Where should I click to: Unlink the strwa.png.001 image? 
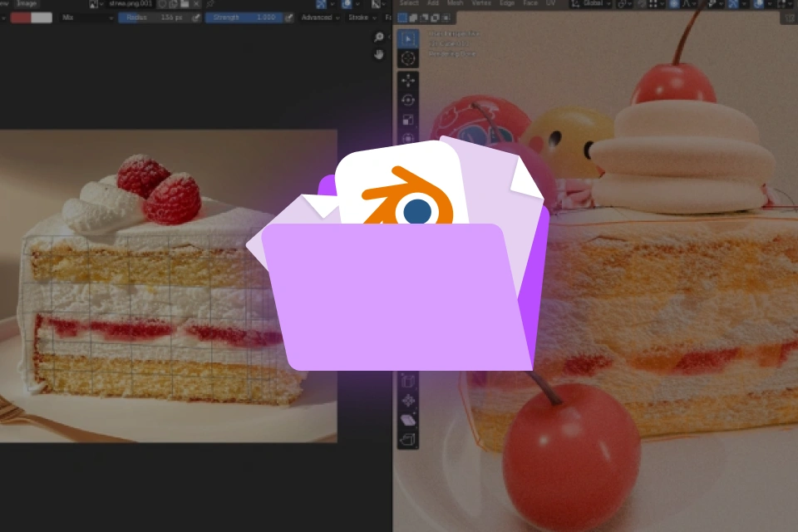click(x=196, y=4)
